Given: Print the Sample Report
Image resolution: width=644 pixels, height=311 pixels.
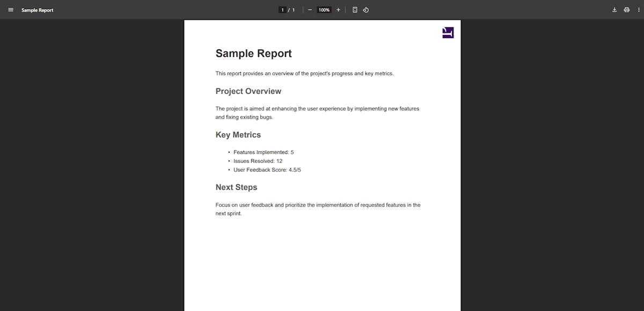Looking at the screenshot, I should coord(627,10).
